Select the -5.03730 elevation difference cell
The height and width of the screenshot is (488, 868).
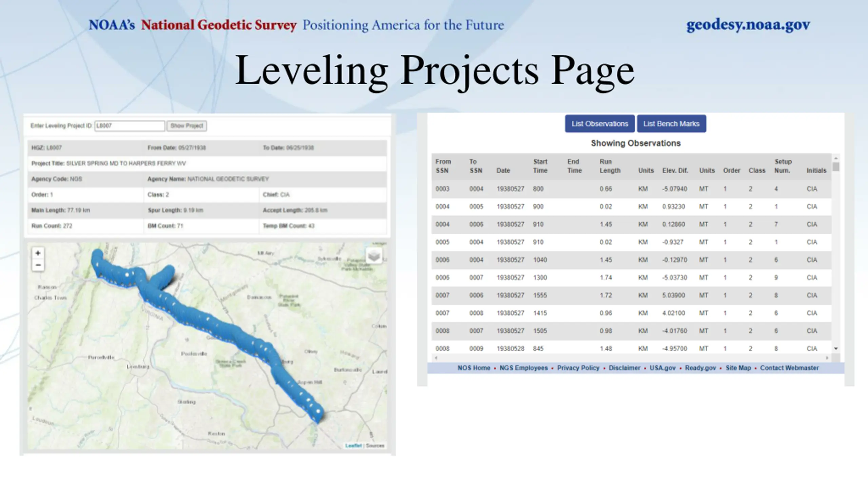(x=674, y=278)
